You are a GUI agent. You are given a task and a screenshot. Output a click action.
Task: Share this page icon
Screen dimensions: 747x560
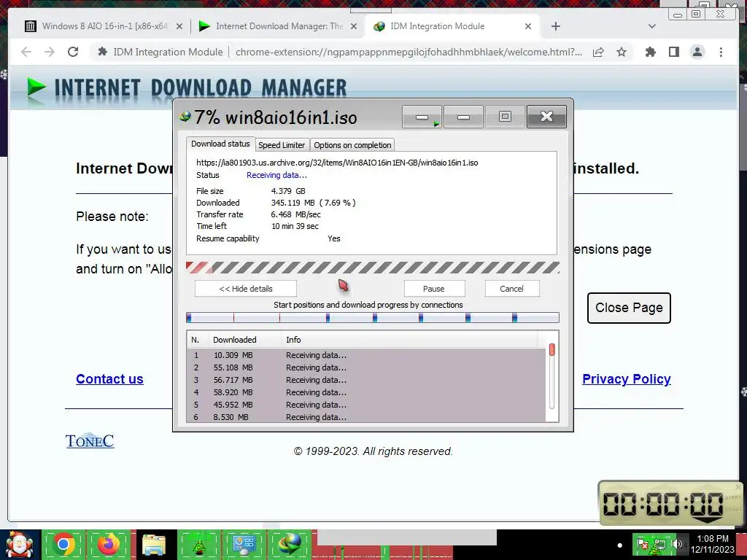tap(598, 52)
